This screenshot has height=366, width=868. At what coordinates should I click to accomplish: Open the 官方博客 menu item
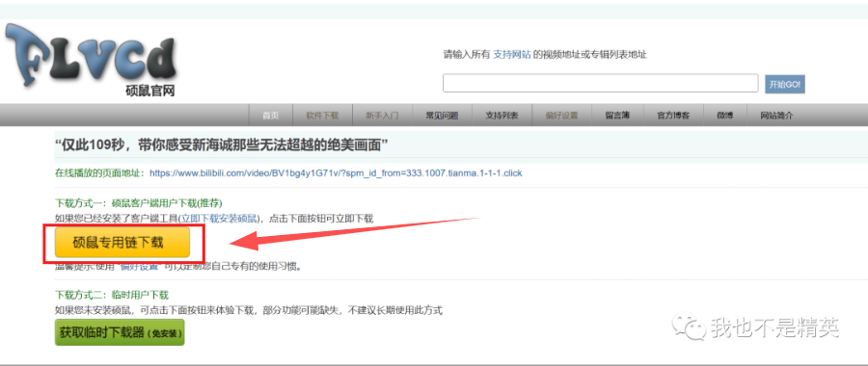[673, 116]
